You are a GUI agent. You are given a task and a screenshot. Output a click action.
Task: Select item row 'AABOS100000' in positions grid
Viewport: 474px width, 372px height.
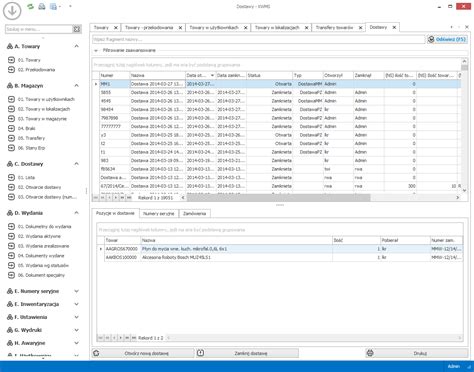point(280,257)
